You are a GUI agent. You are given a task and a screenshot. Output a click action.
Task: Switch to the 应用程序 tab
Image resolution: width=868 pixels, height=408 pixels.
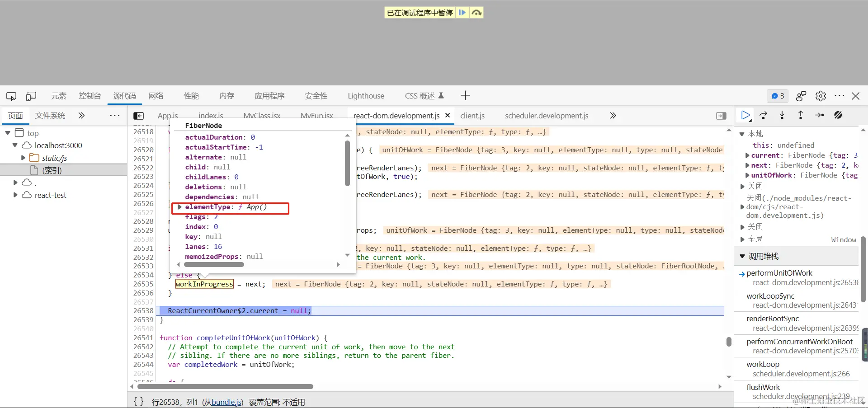(269, 96)
